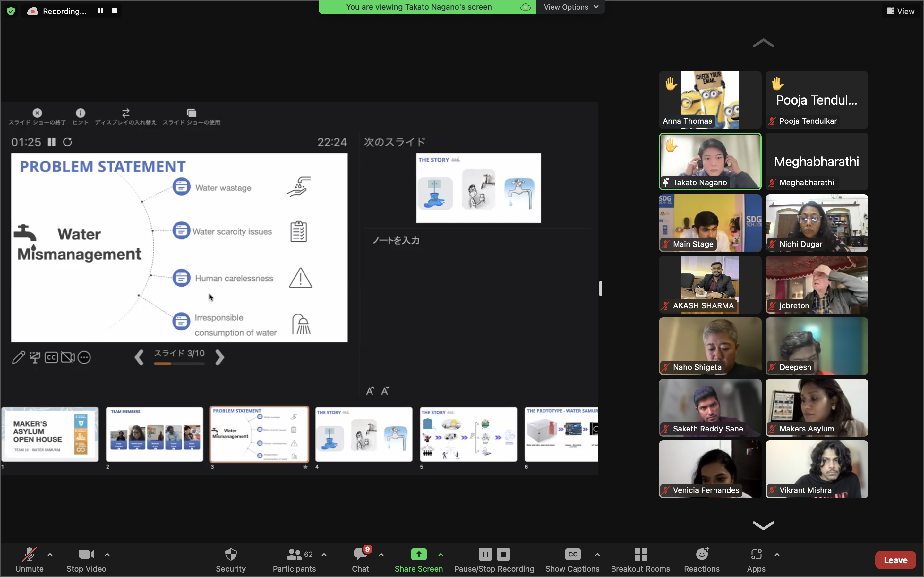The height and width of the screenshot is (577, 924).
Task: Click Takato Nagano's video tile
Action: tap(710, 162)
